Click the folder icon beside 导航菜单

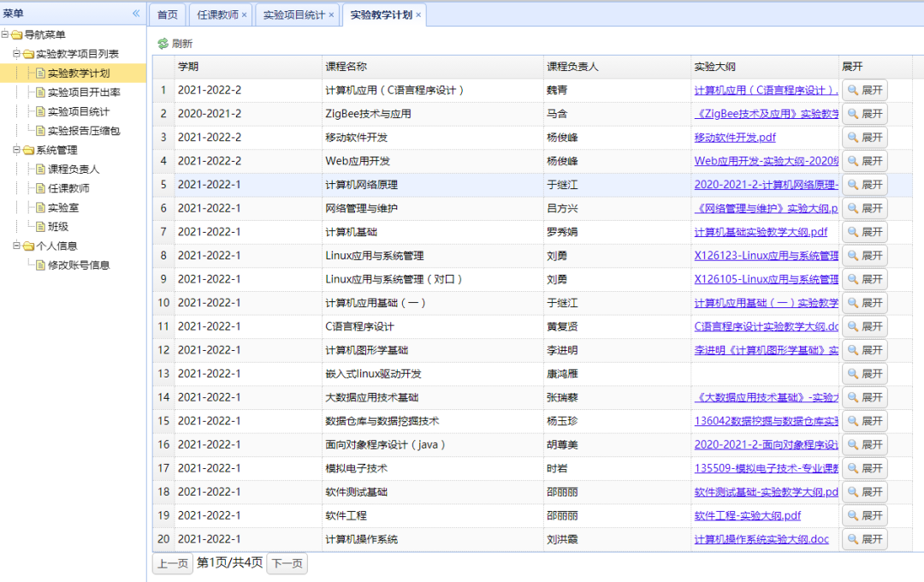tap(17, 35)
